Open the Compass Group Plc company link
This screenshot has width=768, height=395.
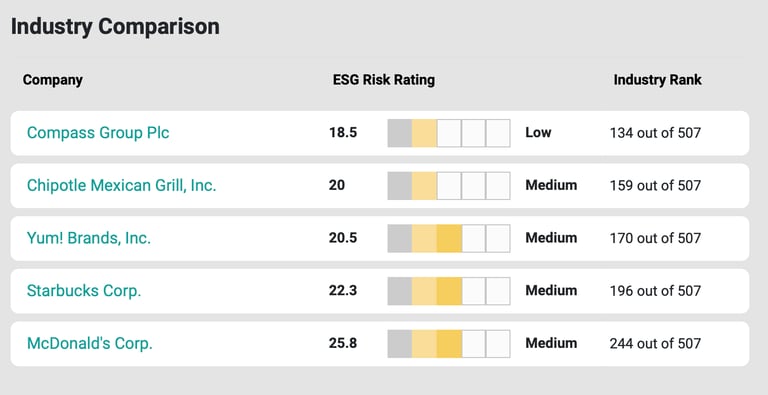coord(98,133)
